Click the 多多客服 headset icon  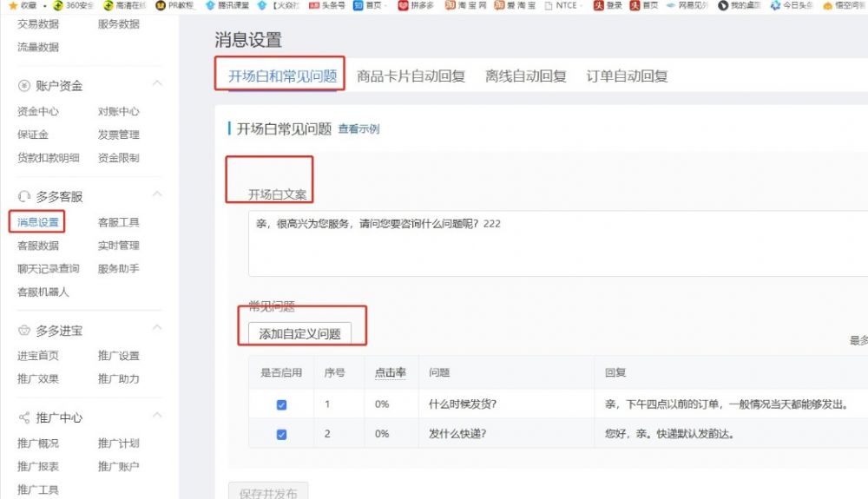(23, 196)
